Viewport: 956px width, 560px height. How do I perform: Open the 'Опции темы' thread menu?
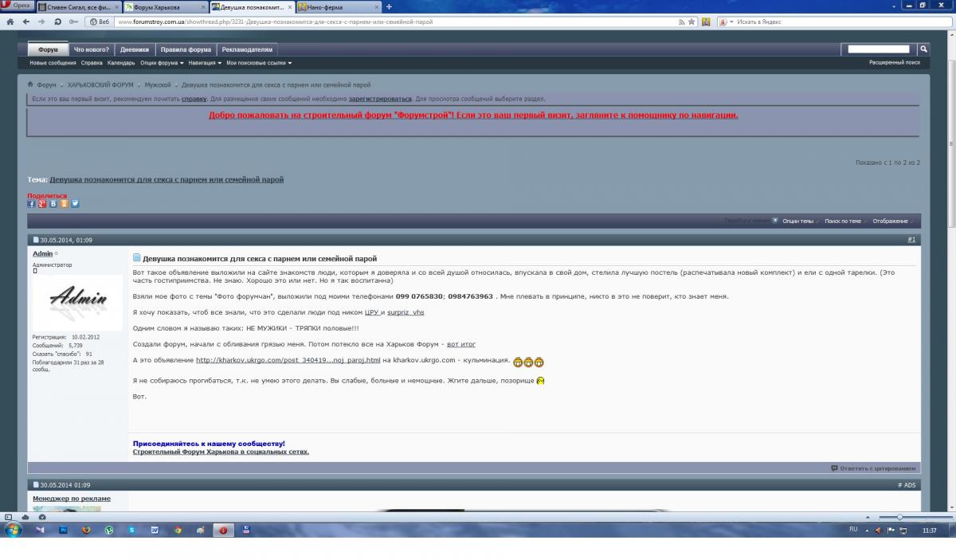(x=799, y=221)
